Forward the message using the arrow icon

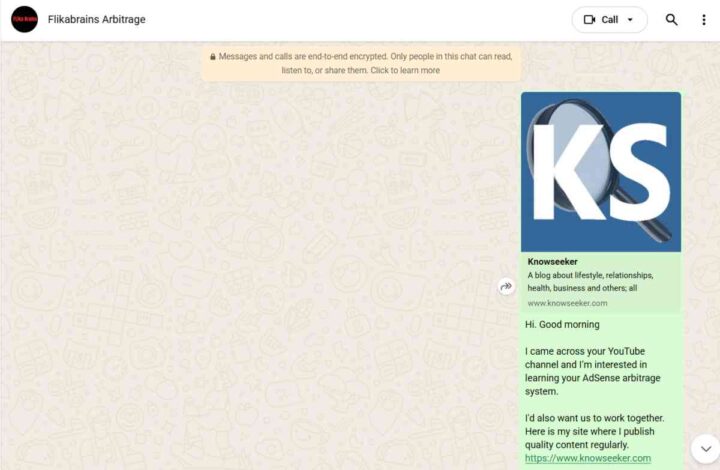point(506,286)
